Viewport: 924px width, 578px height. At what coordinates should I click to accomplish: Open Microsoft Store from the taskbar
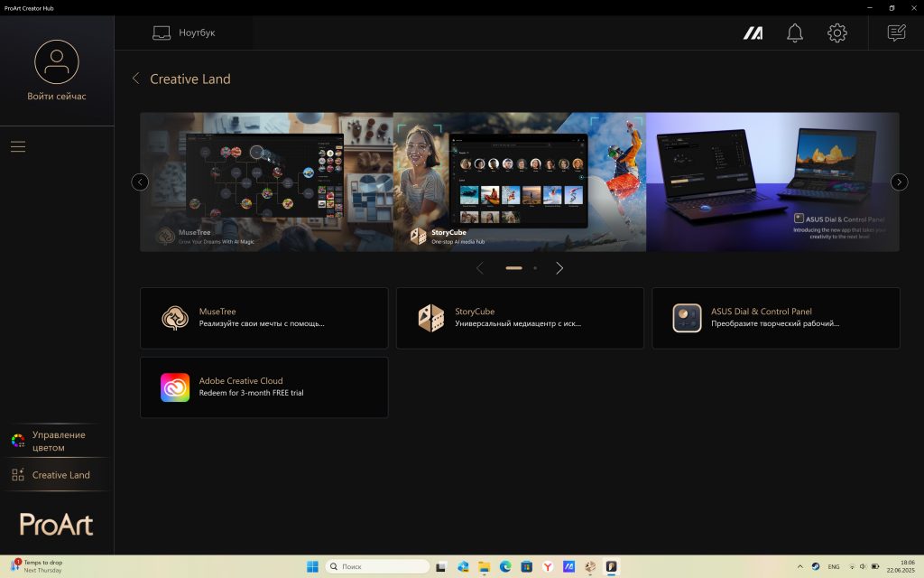tap(526, 567)
